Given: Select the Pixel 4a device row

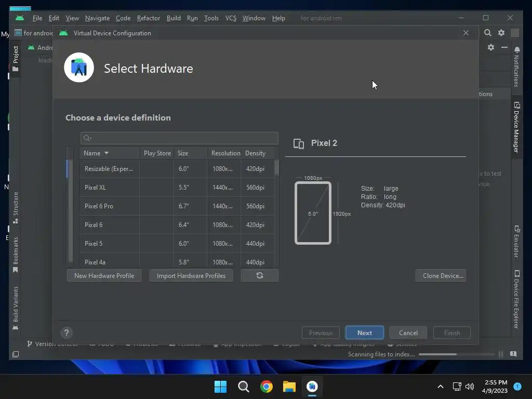Looking at the screenshot, I should pyautogui.click(x=177, y=260).
